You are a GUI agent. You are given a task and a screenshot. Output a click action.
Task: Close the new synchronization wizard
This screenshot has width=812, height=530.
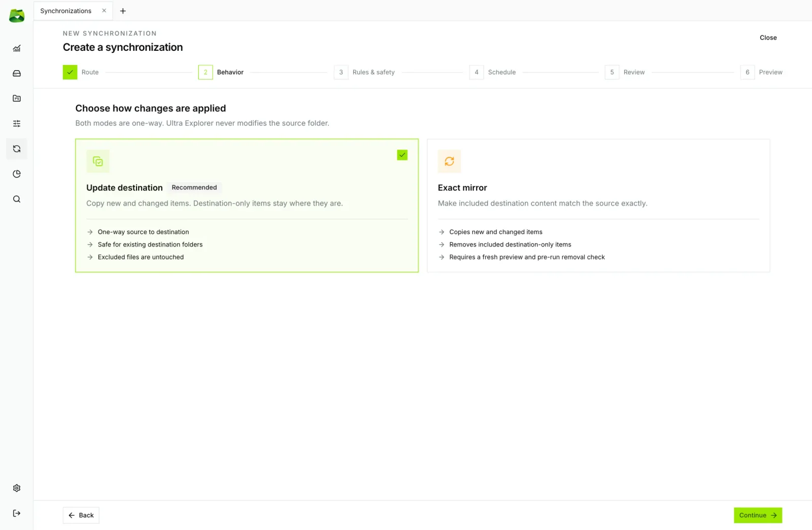click(768, 38)
